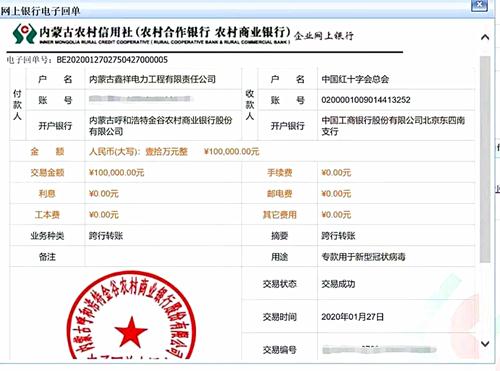Click the 企业网上银行 header text
This screenshot has width=500, height=371.
324,36
